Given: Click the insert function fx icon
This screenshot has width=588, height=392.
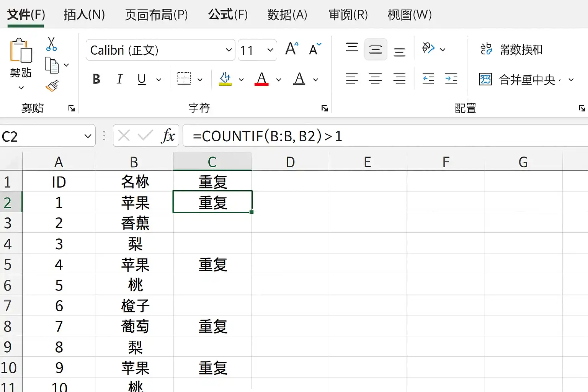Looking at the screenshot, I should click(168, 136).
